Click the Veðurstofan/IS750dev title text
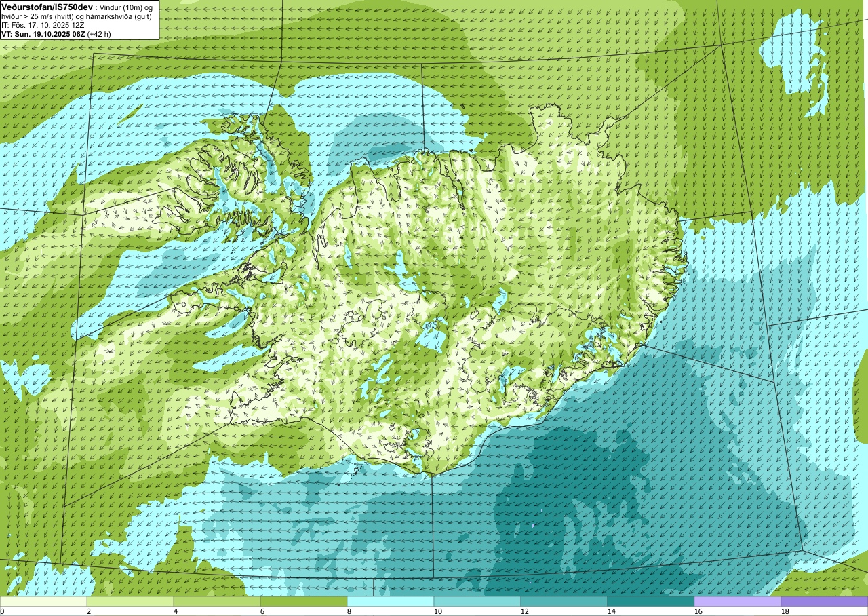This screenshot has width=868, height=616. [47, 7]
